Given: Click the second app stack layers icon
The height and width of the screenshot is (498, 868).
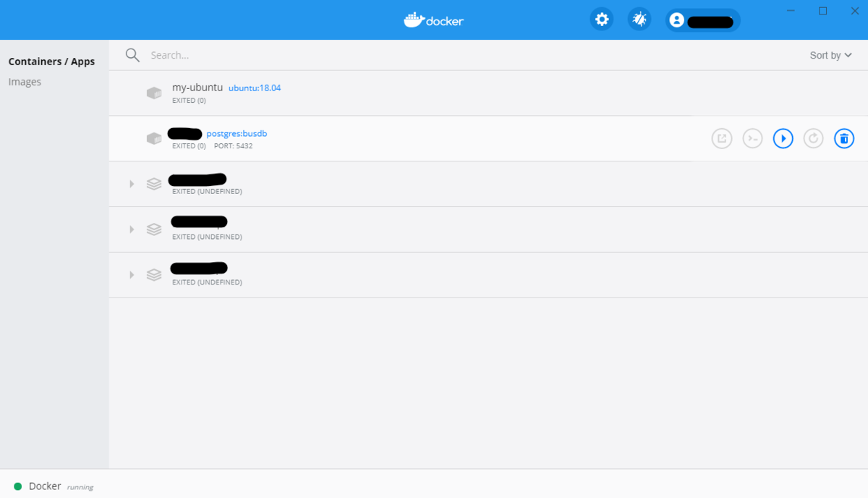Looking at the screenshot, I should click(x=153, y=229).
